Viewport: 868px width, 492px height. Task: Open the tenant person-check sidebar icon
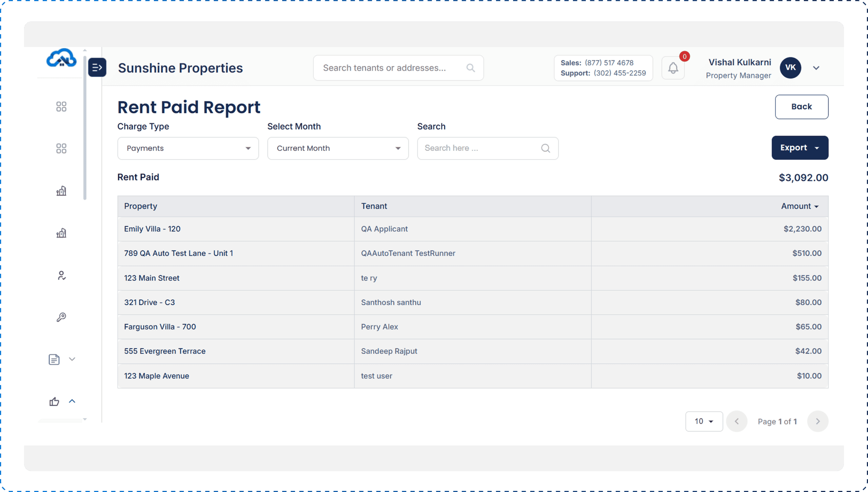coord(61,275)
